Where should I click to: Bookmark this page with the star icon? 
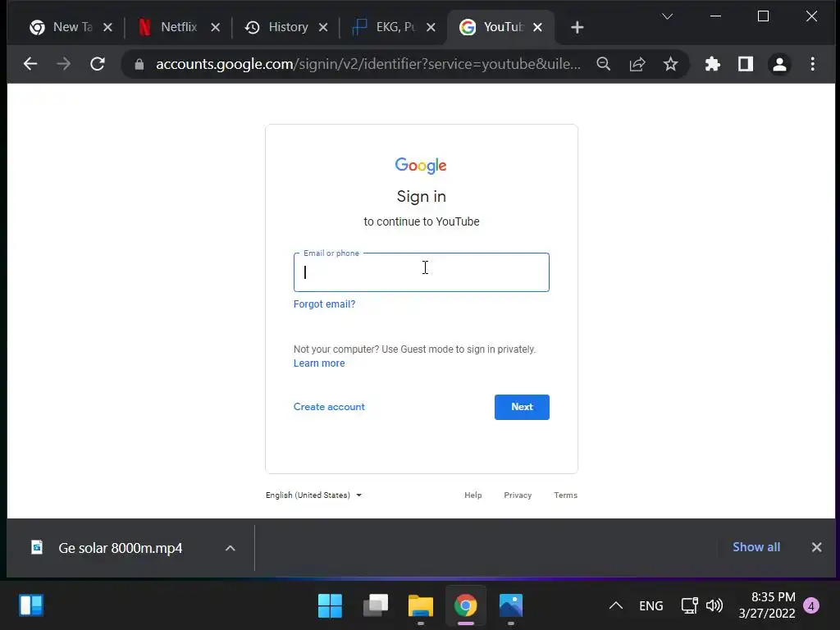pos(670,64)
